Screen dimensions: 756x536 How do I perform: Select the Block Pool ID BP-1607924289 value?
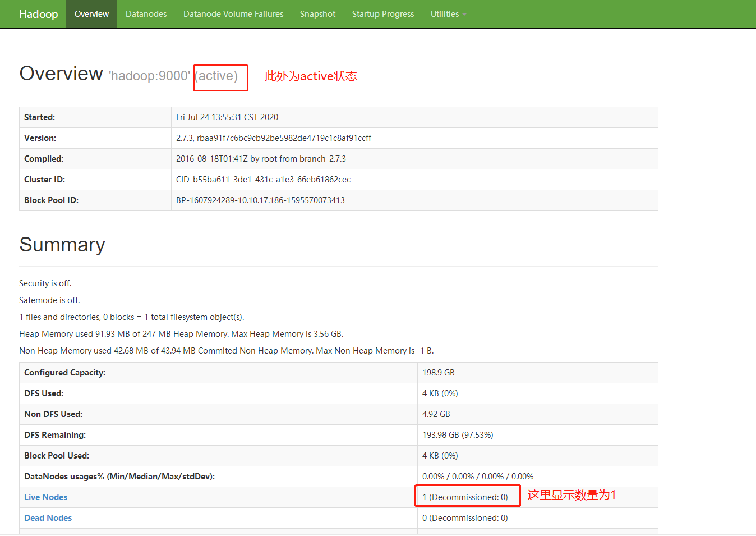pyautogui.click(x=260, y=200)
